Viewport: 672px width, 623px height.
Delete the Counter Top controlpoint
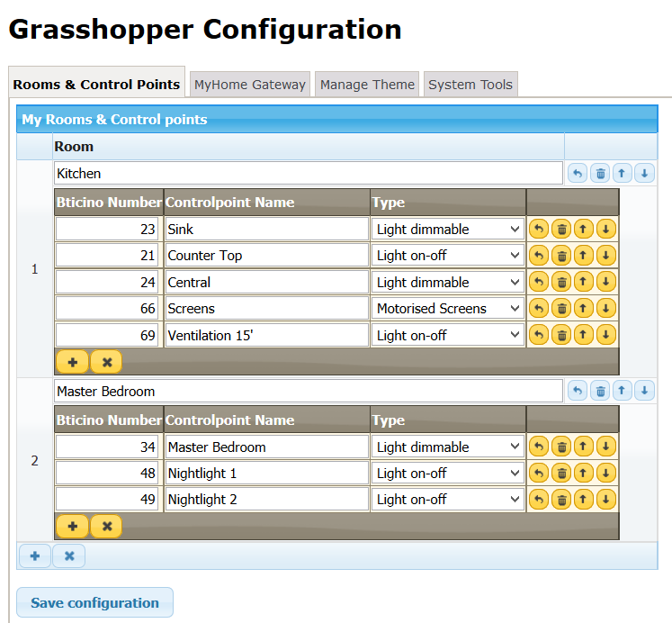561,256
